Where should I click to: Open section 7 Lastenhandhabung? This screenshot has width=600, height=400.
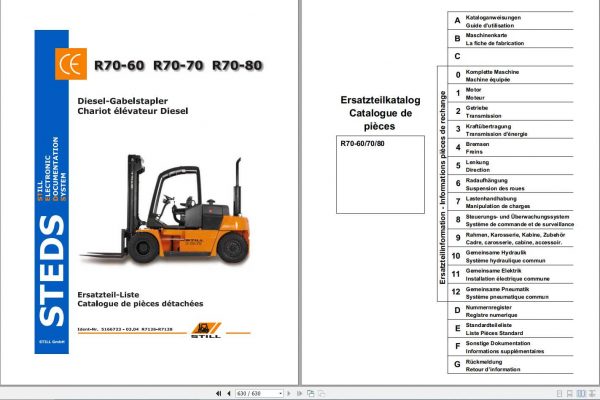point(510,202)
